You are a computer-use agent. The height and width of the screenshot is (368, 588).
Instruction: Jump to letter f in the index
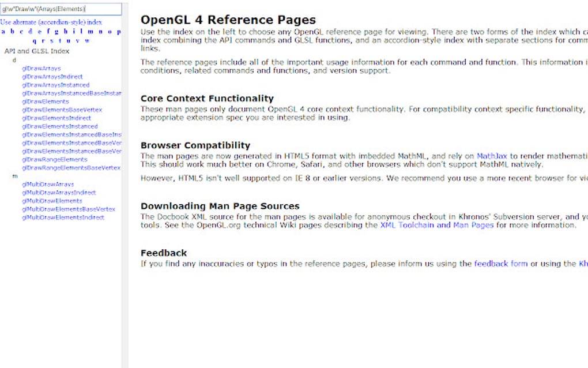coord(48,32)
